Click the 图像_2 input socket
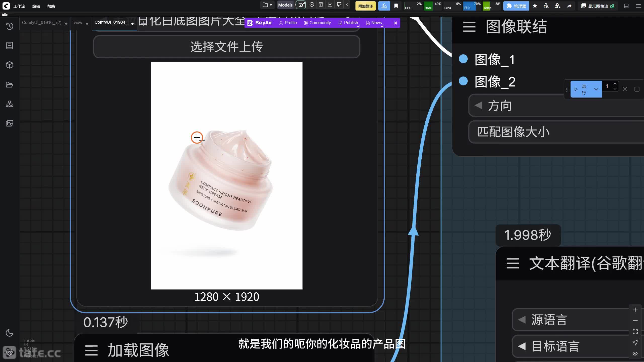The image size is (644, 362). click(463, 81)
